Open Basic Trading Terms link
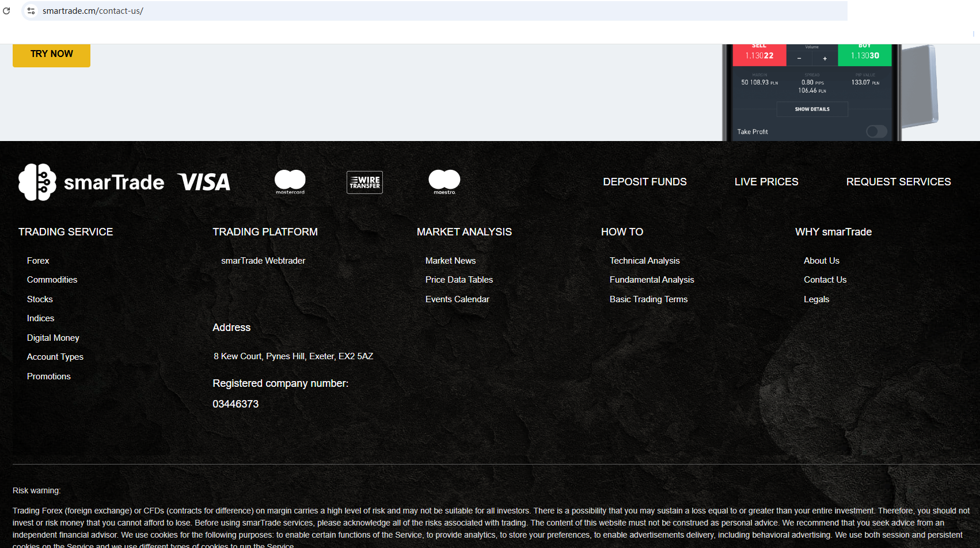This screenshot has height=548, width=980. click(x=648, y=299)
